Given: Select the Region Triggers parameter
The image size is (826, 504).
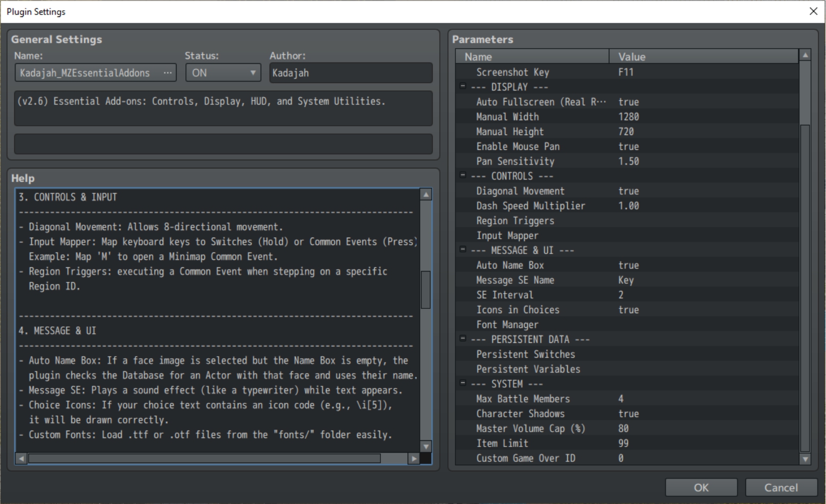Looking at the screenshot, I should [627, 221].
